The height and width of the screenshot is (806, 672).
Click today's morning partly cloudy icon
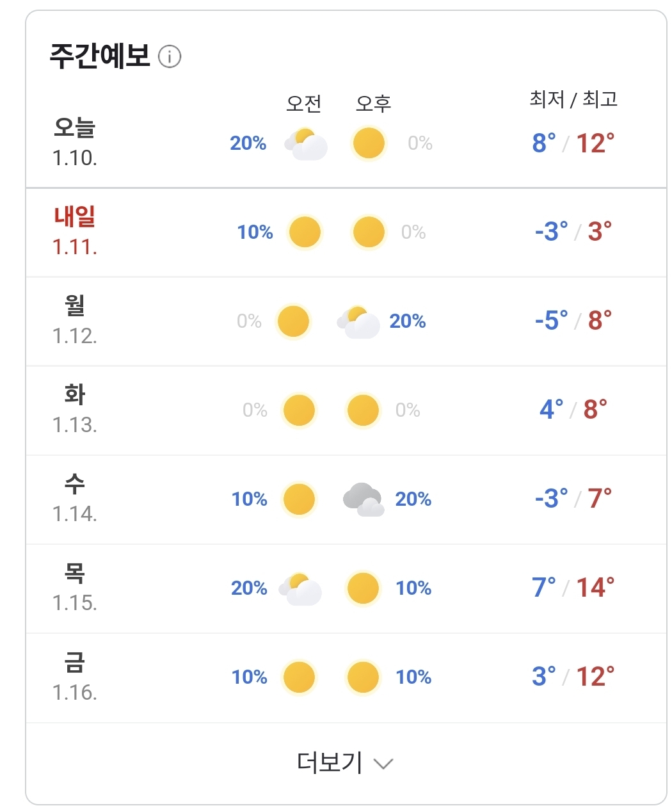click(306, 143)
